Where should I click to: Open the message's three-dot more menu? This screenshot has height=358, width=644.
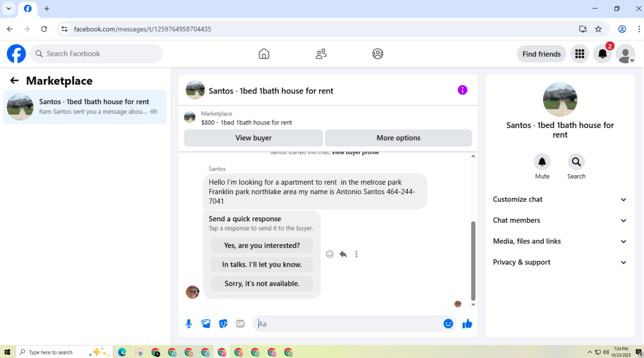pos(356,254)
